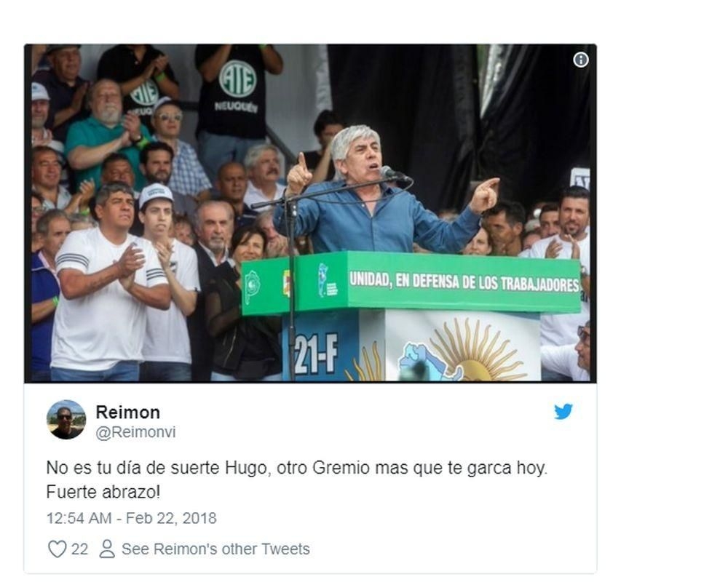
Task: Open Reimon's profile avatar
Action: 66,420
